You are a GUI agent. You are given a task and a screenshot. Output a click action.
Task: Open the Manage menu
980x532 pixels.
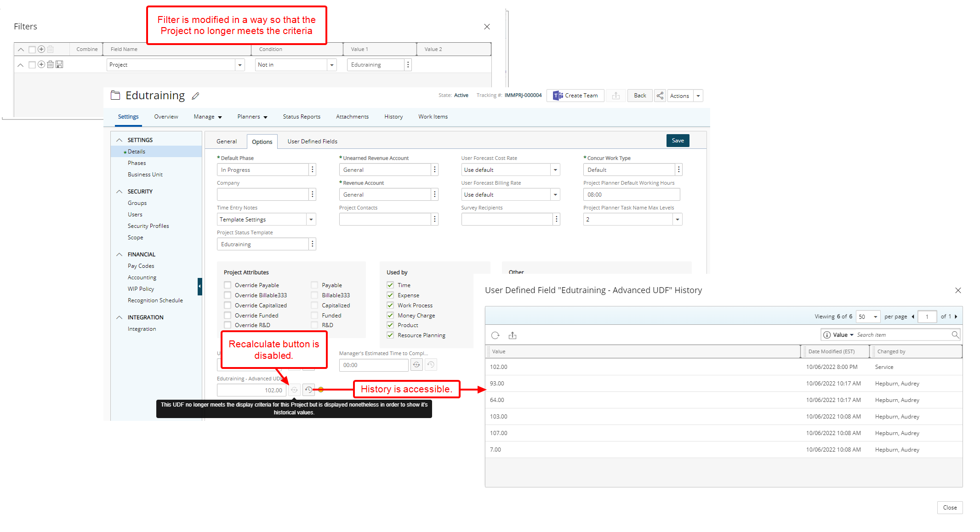click(208, 117)
